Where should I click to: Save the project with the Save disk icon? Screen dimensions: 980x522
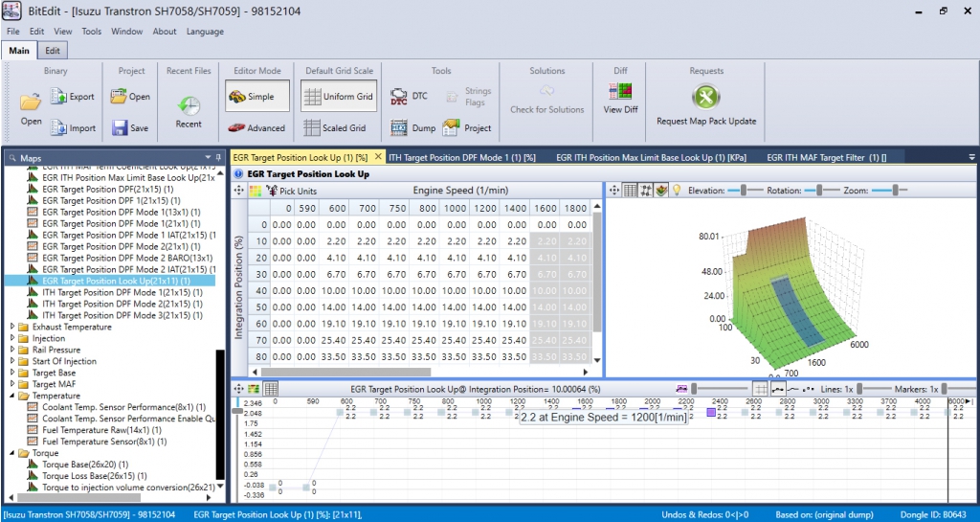pos(120,127)
